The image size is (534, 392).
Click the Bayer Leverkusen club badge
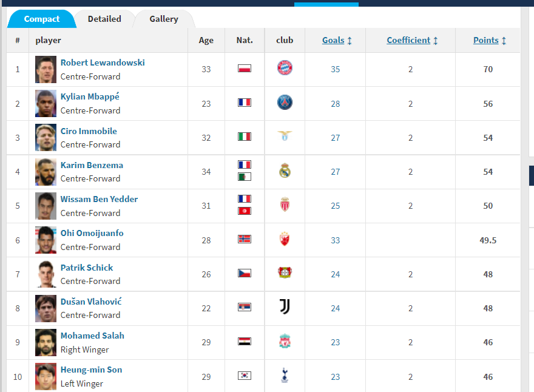click(285, 272)
